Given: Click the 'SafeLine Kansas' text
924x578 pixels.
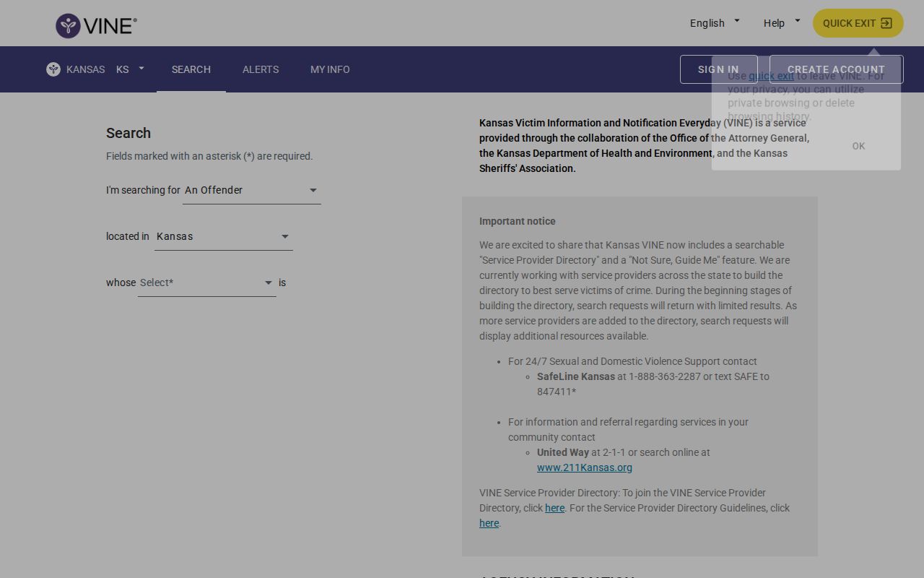Looking at the screenshot, I should pyautogui.click(x=576, y=376).
